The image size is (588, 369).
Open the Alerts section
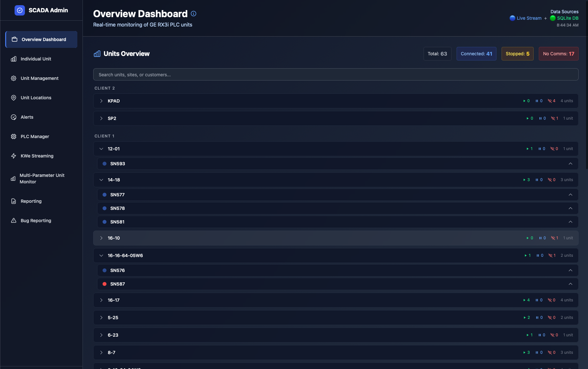pyautogui.click(x=41, y=117)
